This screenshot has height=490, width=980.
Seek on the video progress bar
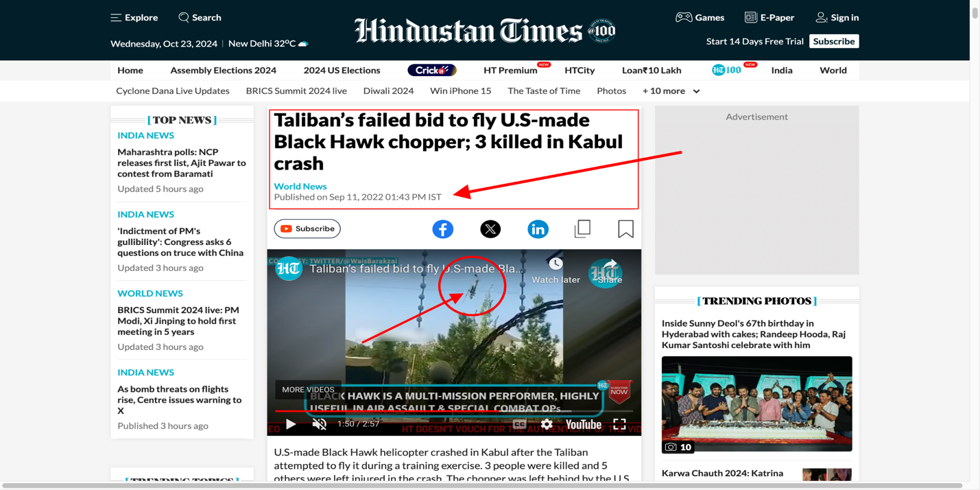point(454,411)
